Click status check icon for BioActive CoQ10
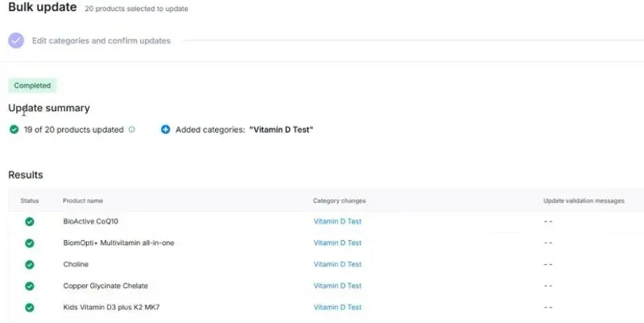Viewport: 644px width, 323px height. point(30,222)
